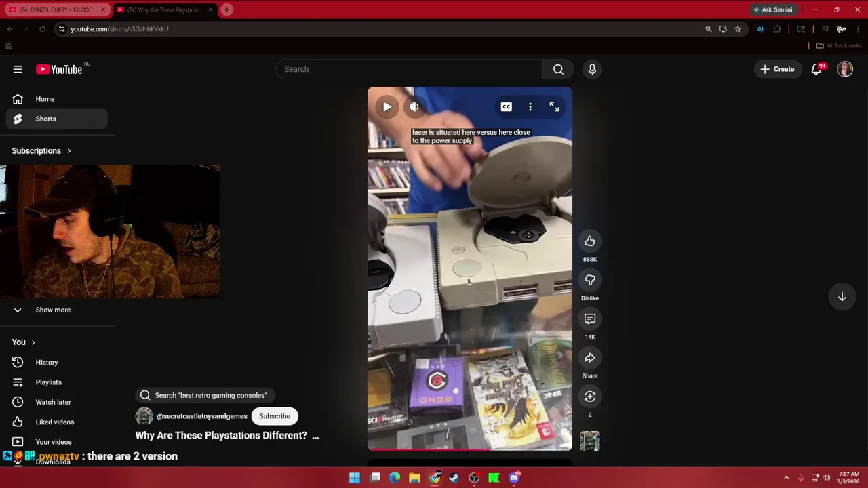Open the @secretcastletoysandgames channel link
This screenshot has width=868, height=488.
tap(202, 416)
